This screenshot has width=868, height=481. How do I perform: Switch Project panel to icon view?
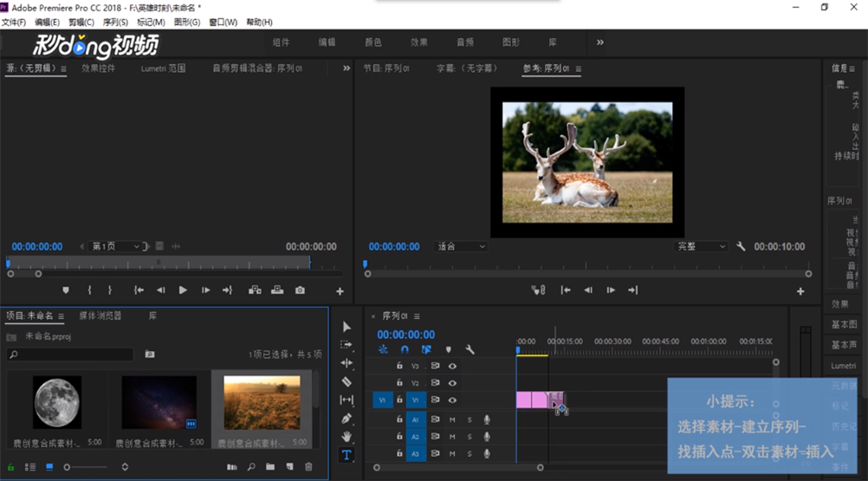(49, 467)
